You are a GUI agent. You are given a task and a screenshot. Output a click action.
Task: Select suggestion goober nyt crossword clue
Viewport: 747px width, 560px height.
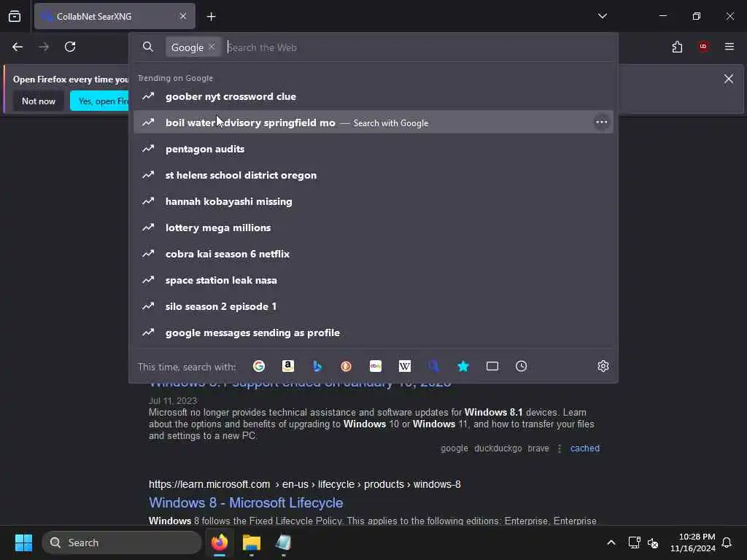coord(373,96)
